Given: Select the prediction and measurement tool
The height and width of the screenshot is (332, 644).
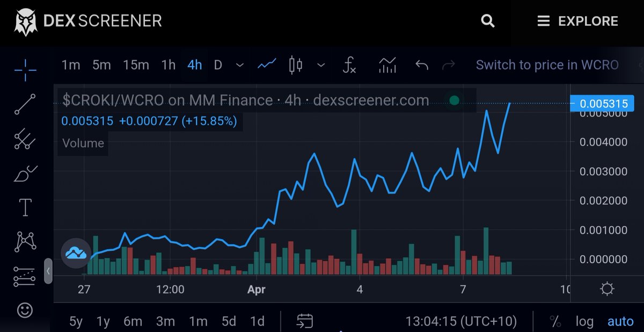Looking at the screenshot, I should 25,276.
